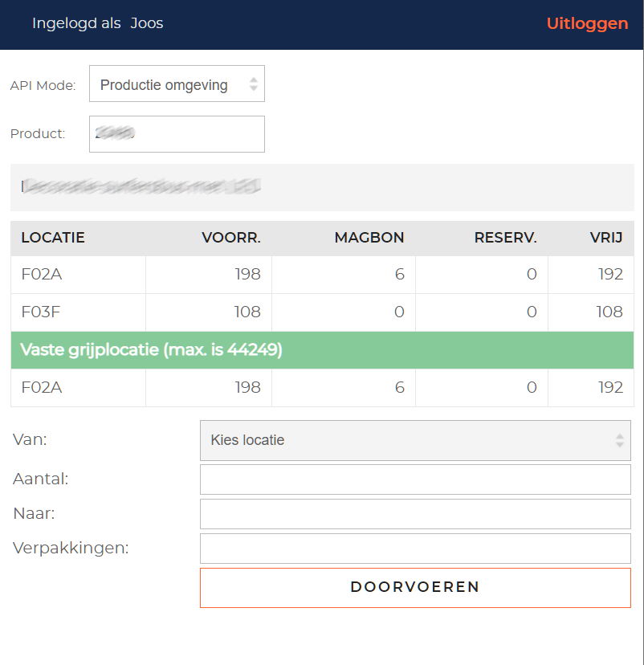Click F02A below the Vaste grijplocatie bar

tap(42, 388)
